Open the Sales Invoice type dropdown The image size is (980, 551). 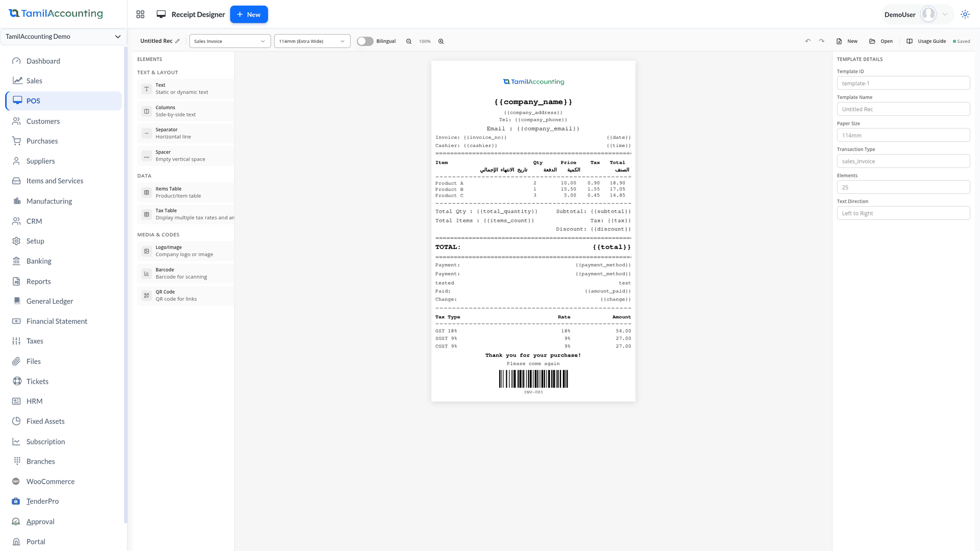pos(230,41)
